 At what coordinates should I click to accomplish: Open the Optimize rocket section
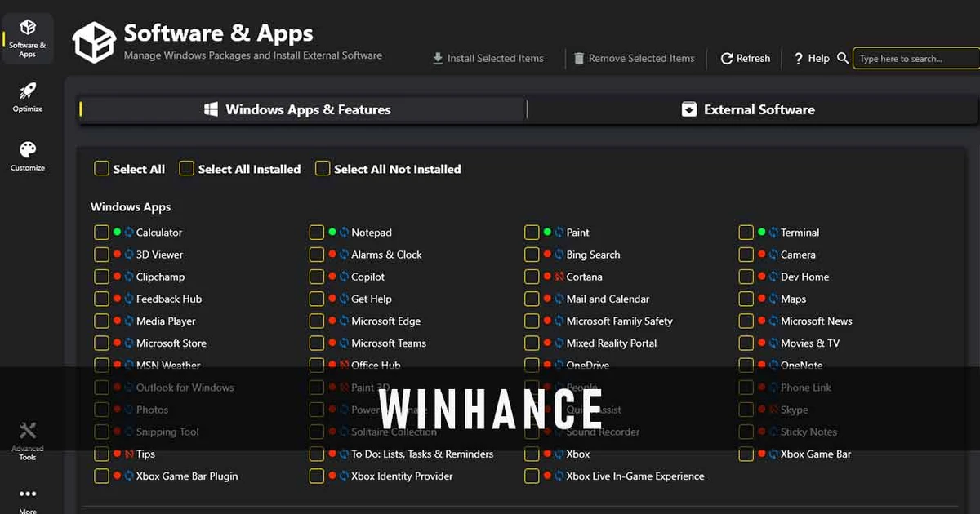point(28,96)
